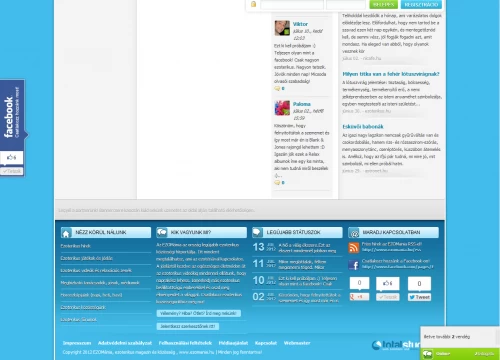Click the blue Regisztráció button
Viewport: 500px width, 360px height.
(421, 4)
